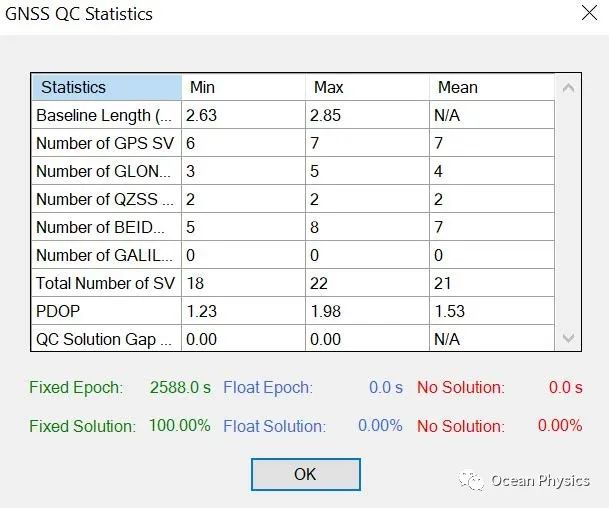Click the PDOP mean value 1.53
Screen dimensions: 609x508
[x=451, y=311]
